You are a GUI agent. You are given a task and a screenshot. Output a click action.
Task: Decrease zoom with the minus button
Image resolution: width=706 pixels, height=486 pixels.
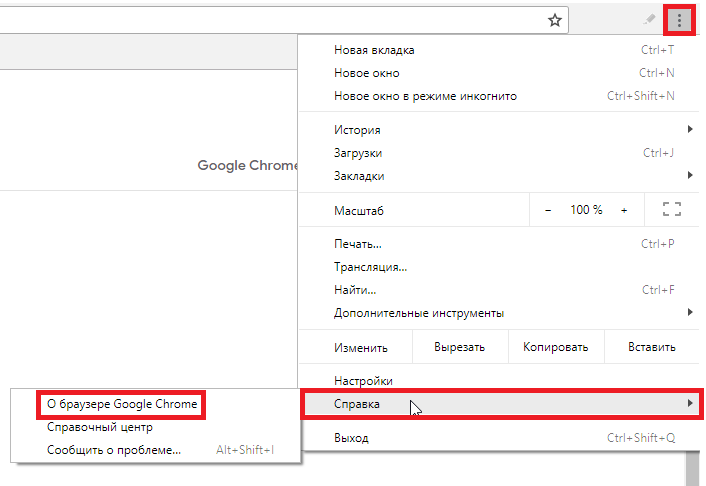pos(548,210)
